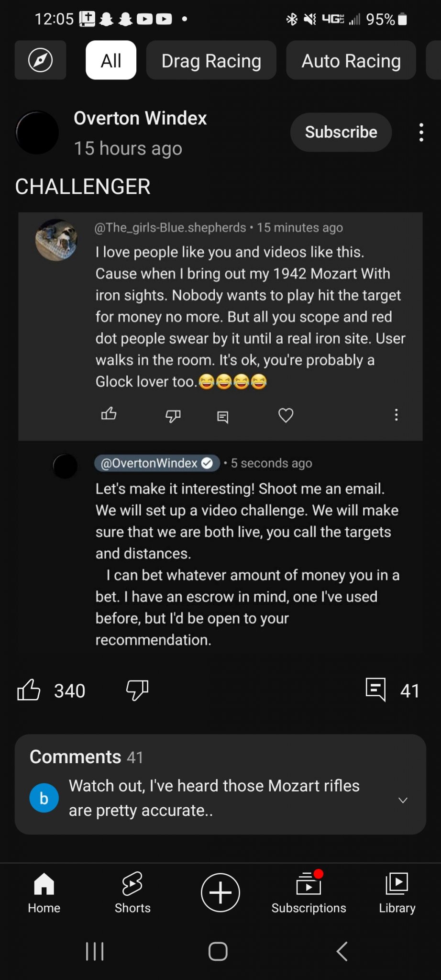Image resolution: width=441 pixels, height=980 pixels.
Task: Select the Auto Racing filter chip
Action: pyautogui.click(x=351, y=60)
